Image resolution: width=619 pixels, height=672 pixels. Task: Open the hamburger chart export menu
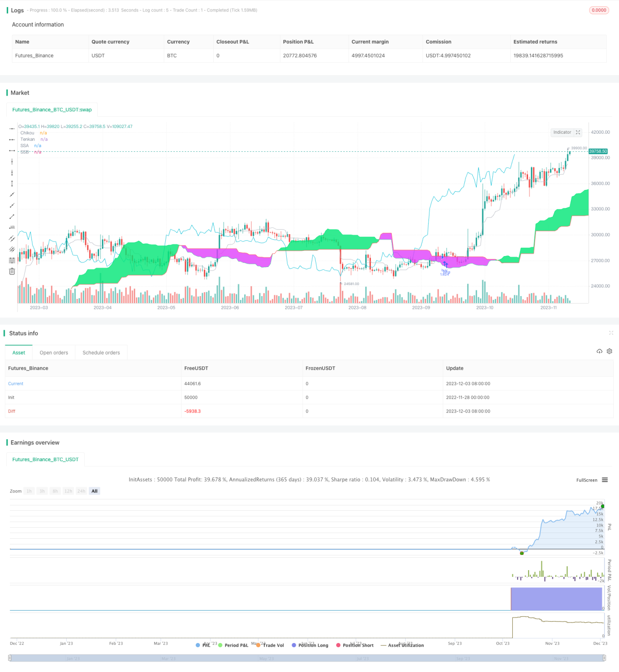click(605, 480)
